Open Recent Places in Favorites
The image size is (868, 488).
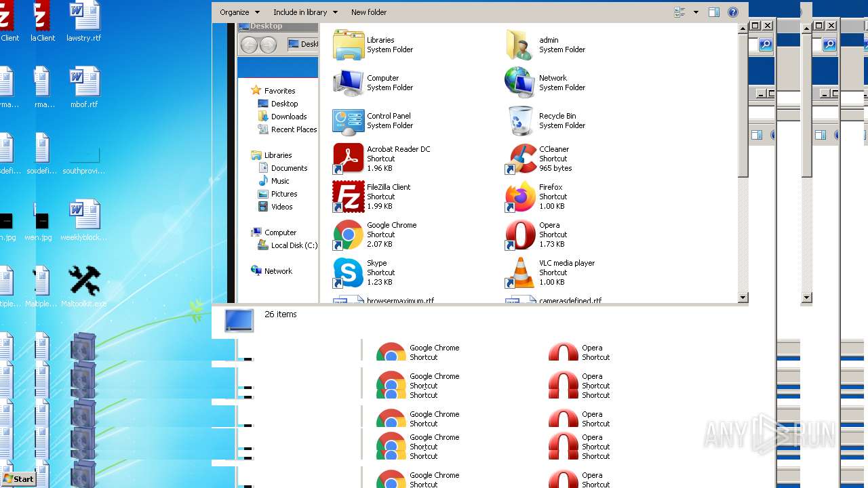point(294,129)
